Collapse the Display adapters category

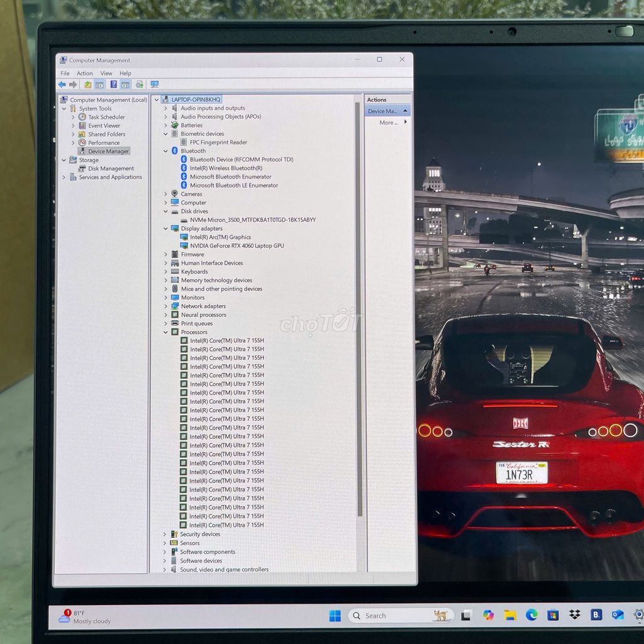165,229
